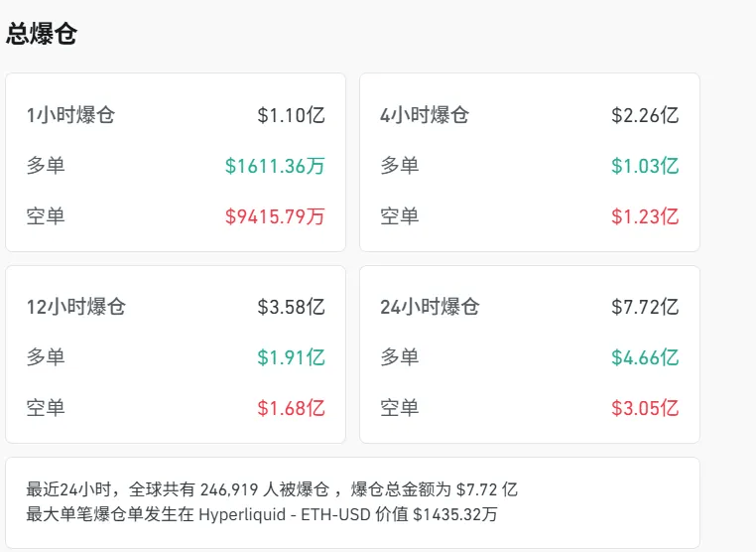Click the 24-hour total $7.72亿 in card
The width and height of the screenshot is (756, 552).
(x=645, y=307)
